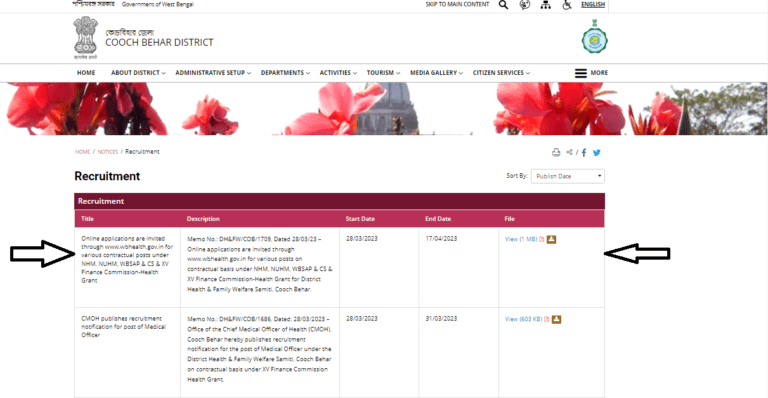Download the 603 KB file via download icon
The height and width of the screenshot is (398, 768).
pyautogui.click(x=556, y=319)
